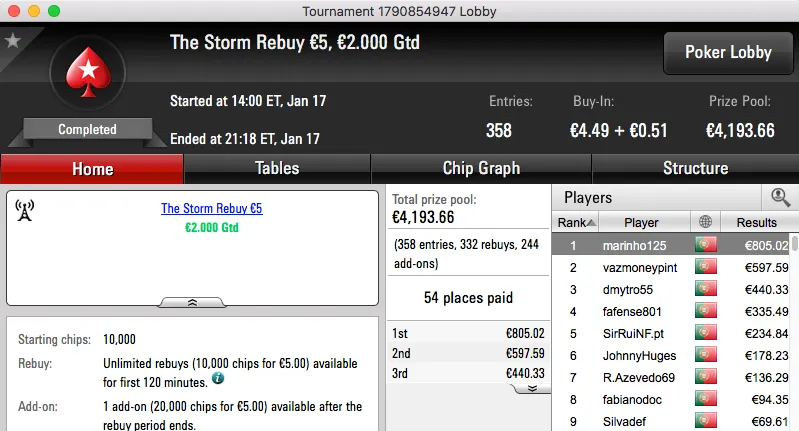Viewport: 799px width, 431px height.
Task: Click the PokerStars red spade logo
Action: point(86,77)
